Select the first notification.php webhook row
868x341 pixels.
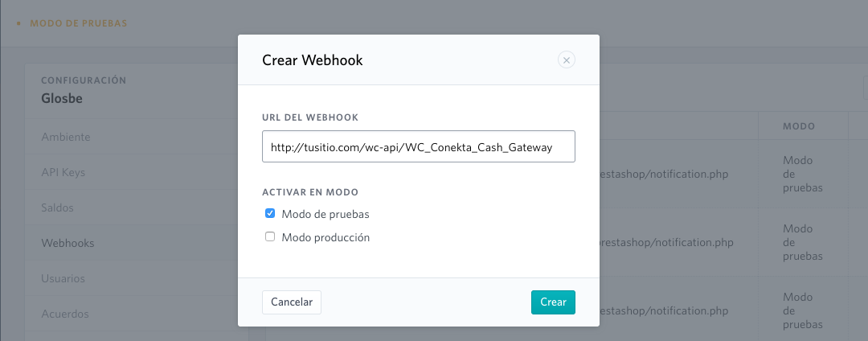667,174
